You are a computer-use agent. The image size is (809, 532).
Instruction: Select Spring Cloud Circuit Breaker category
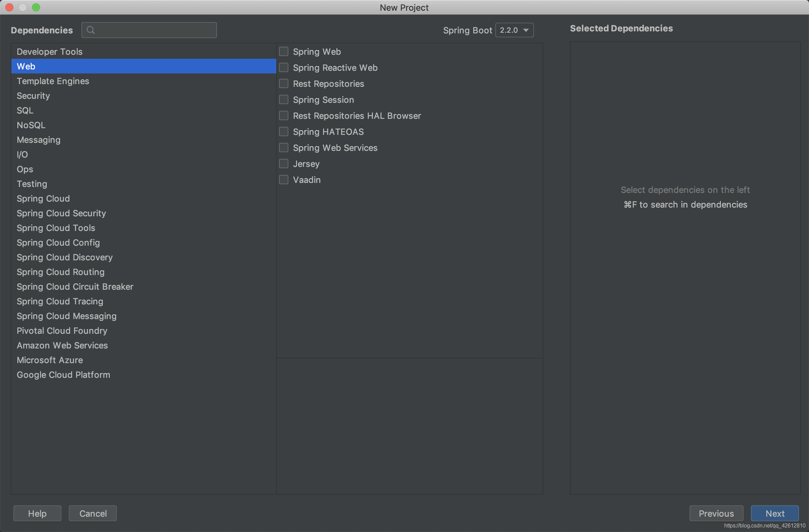point(75,286)
